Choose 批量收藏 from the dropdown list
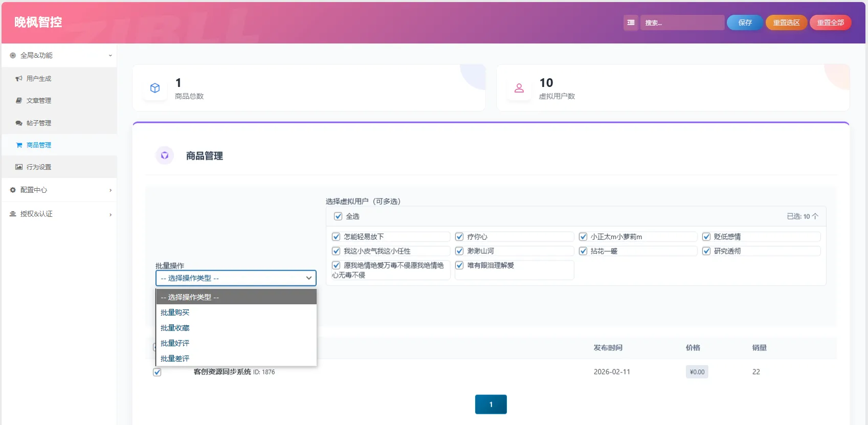This screenshot has height=425, width=868. point(236,328)
